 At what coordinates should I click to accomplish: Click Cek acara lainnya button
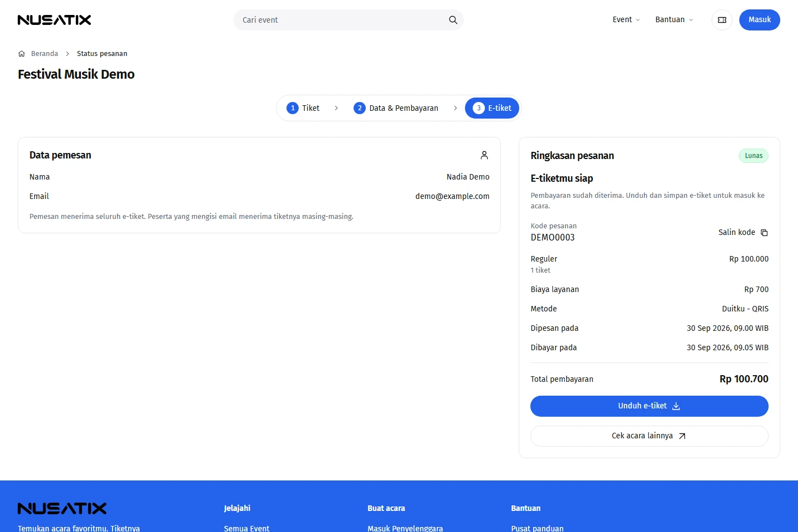[649, 436]
